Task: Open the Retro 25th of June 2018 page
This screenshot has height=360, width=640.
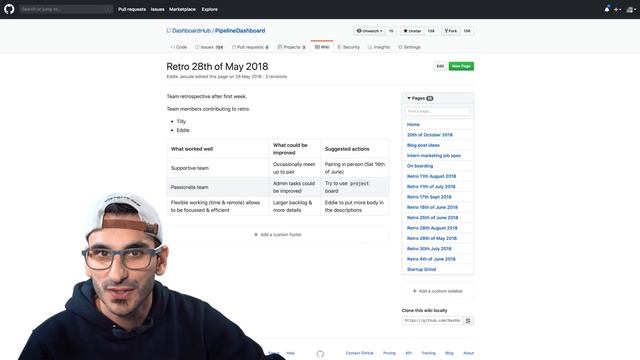Action: (433, 218)
